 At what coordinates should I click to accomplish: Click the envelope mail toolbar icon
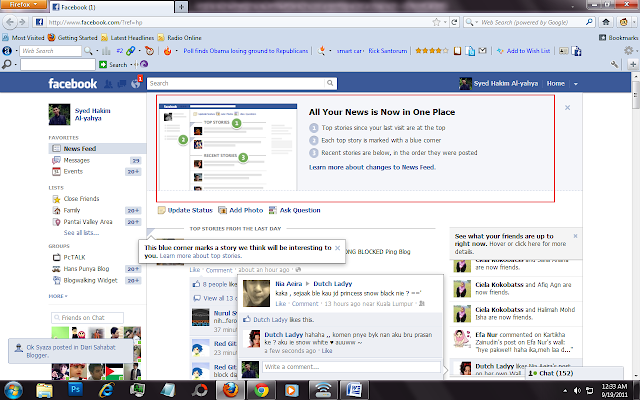[482, 51]
